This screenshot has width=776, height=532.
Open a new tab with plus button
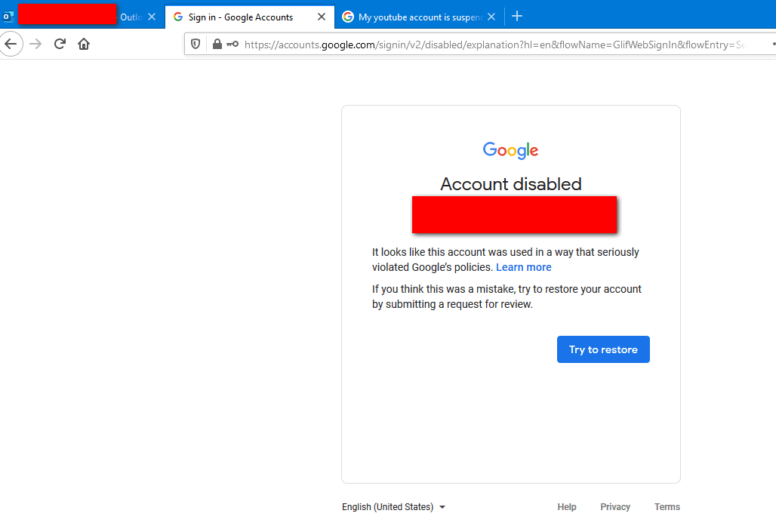(x=517, y=17)
